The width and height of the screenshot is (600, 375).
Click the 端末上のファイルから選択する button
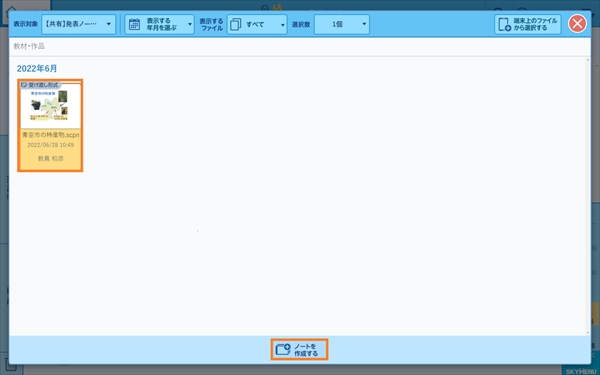[528, 24]
